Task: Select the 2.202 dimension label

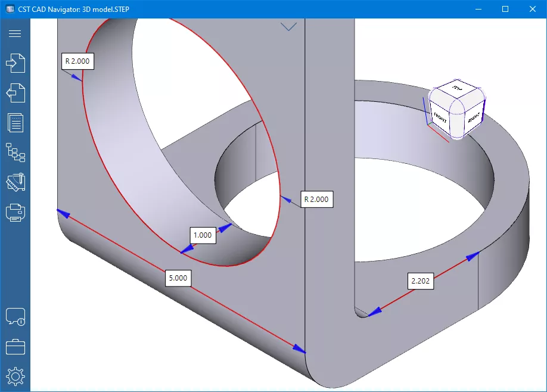Action: tap(421, 281)
